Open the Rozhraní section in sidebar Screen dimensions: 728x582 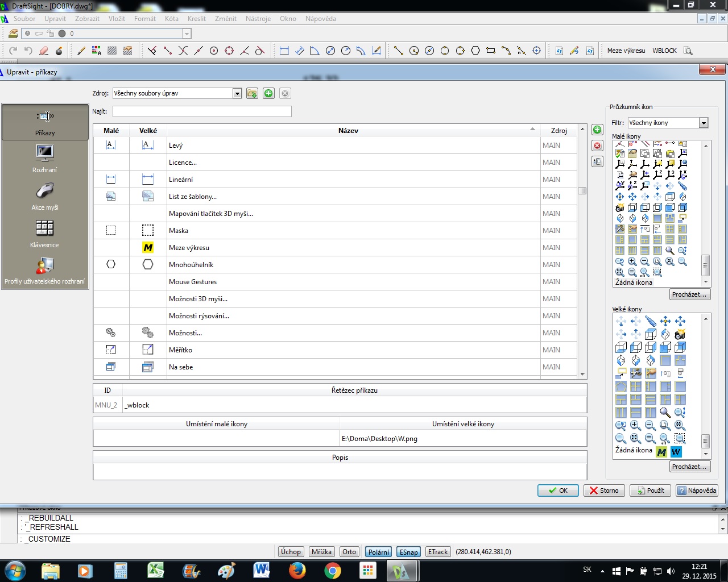tap(44, 158)
